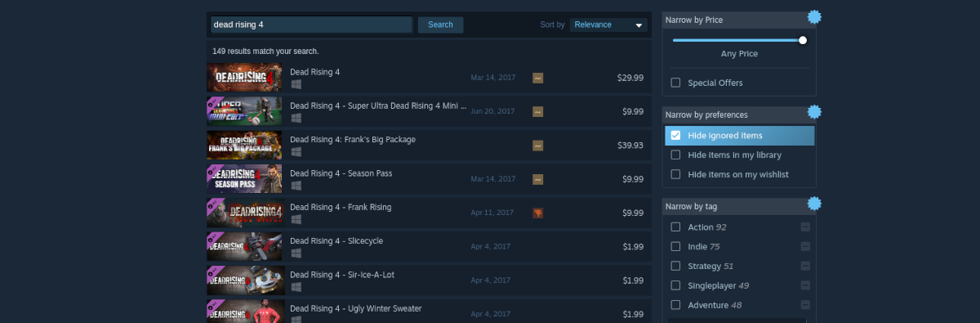Click the gear icon beside Narrow by Price
Viewport: 980px width, 323px height.
coord(813,16)
